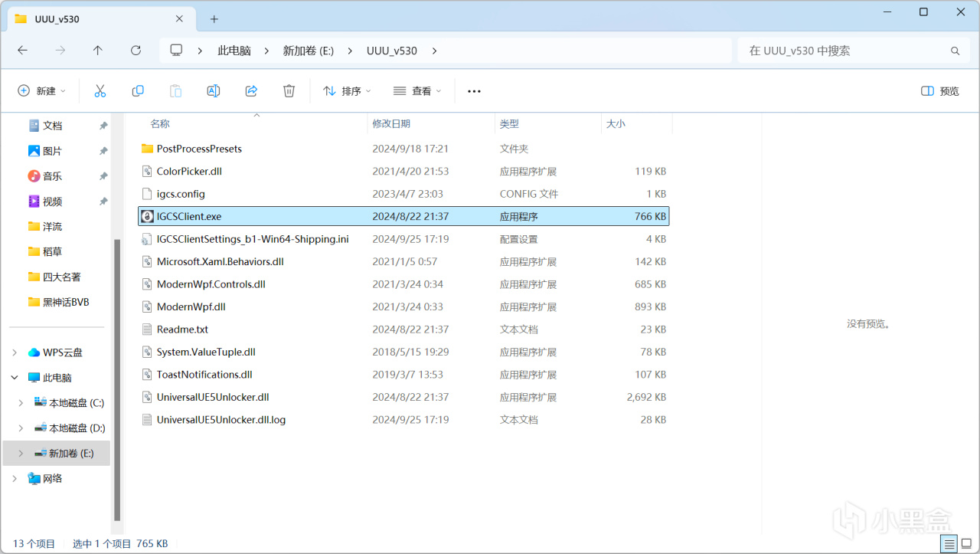Expand the 网络 tree node
980x554 pixels.
pos(15,478)
